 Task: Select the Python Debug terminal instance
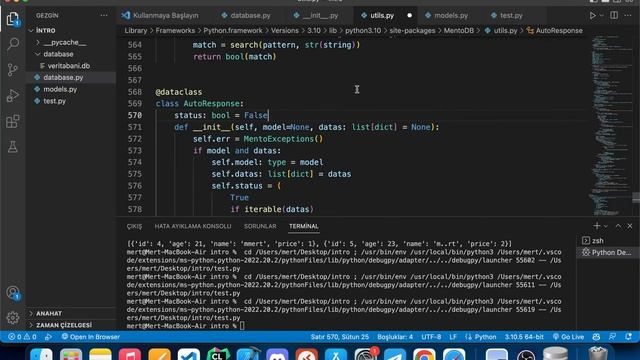[x=607, y=252]
